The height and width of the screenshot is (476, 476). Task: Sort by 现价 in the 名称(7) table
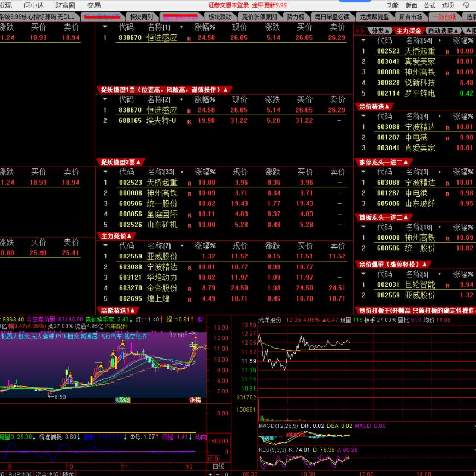click(240, 245)
